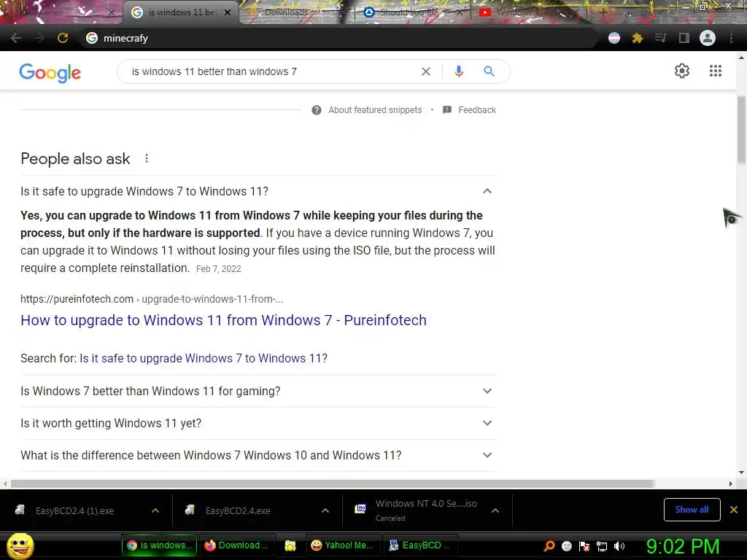The image size is (747, 560).
Task: Start voice search with microphone icon
Action: click(458, 71)
